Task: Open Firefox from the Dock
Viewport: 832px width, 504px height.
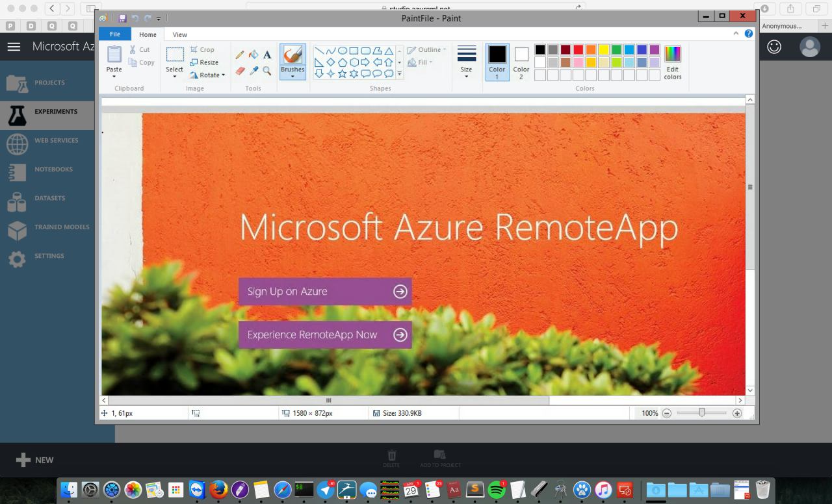Action: coord(218,489)
